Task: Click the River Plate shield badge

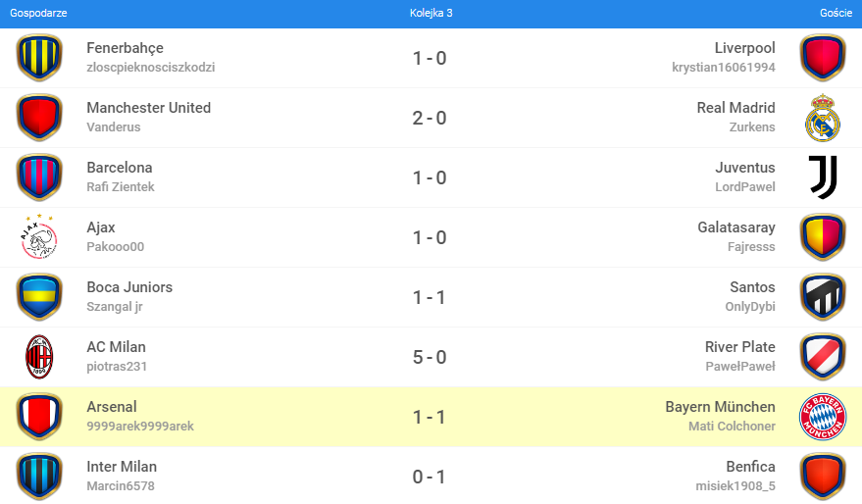Action: coord(823,357)
